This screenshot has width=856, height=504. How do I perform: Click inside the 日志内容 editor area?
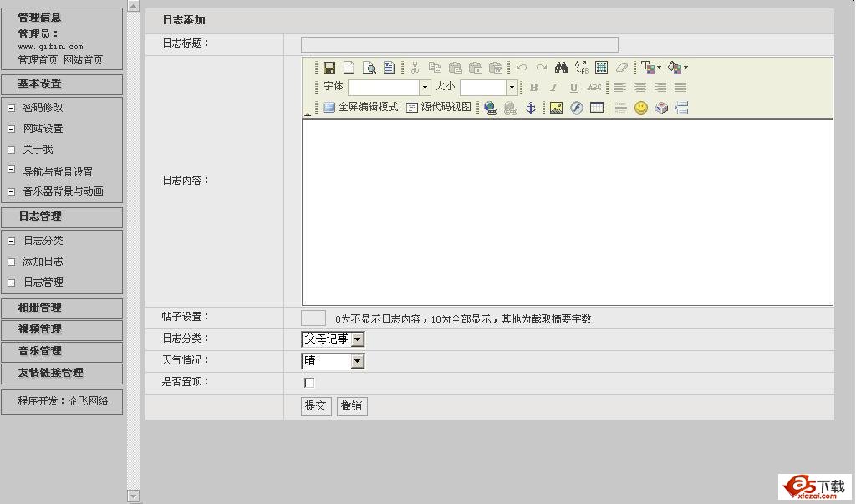568,212
